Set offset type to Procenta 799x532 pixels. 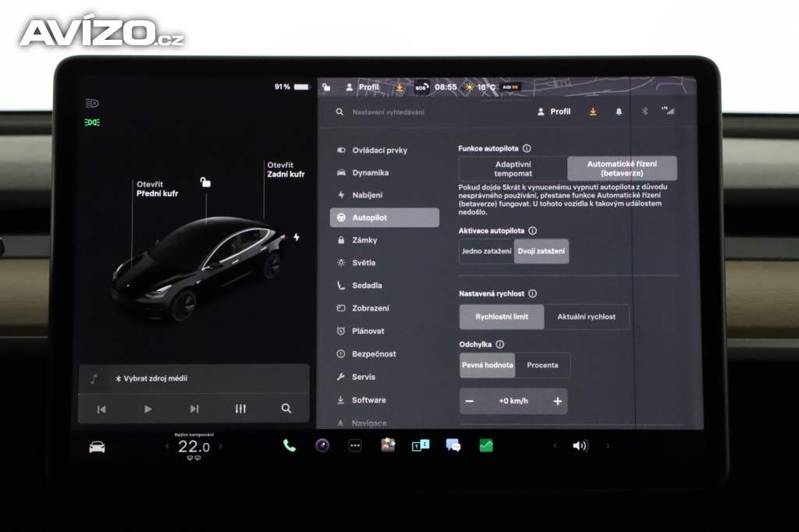pos(542,365)
